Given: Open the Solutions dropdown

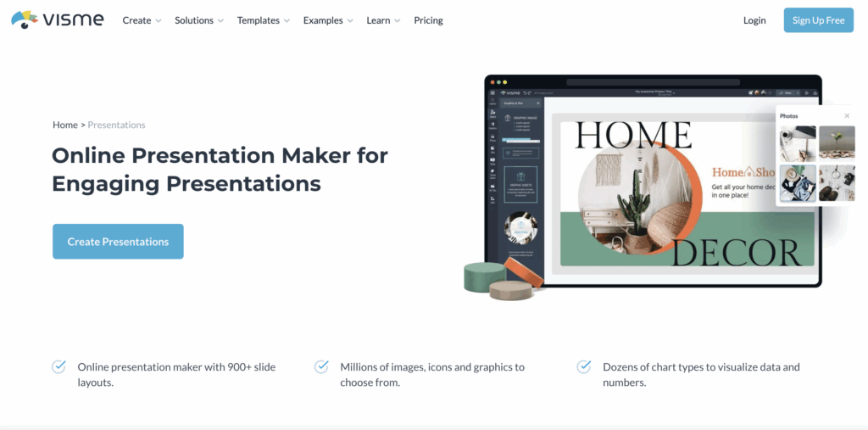Looking at the screenshot, I should pyautogui.click(x=199, y=20).
